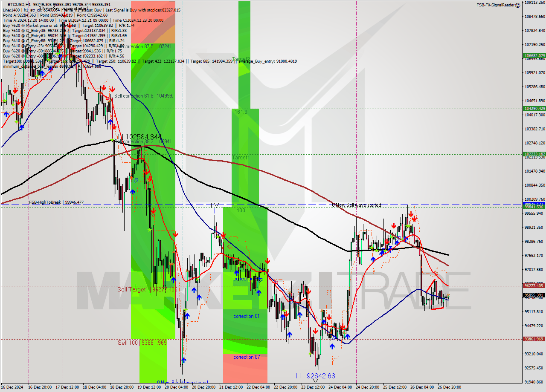This screenshot has height=392, width=546.
Task: Click the '0 New Sell wave started' label near 99946
Action: 357,205
